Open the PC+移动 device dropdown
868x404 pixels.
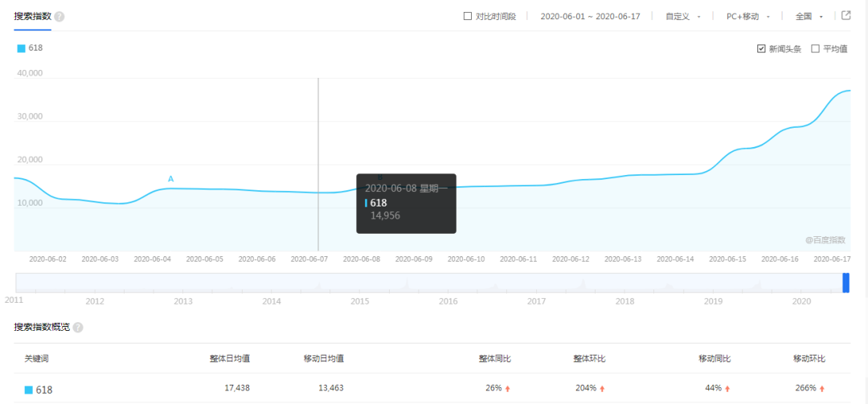[748, 17]
